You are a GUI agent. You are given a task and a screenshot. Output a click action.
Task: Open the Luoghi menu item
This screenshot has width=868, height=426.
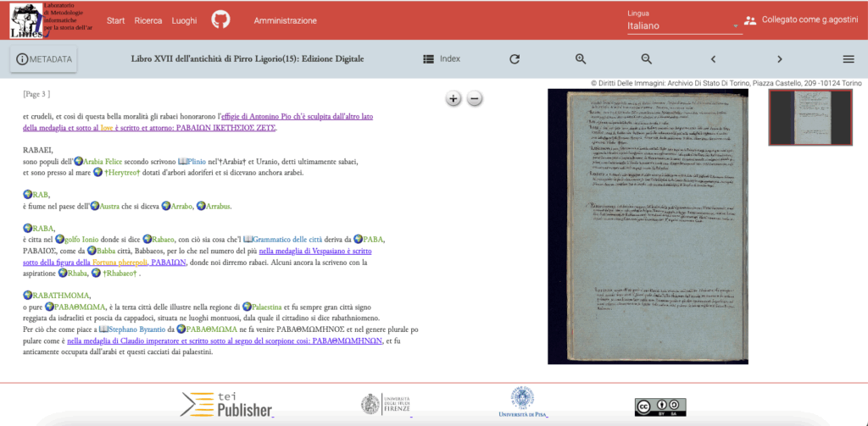[184, 20]
